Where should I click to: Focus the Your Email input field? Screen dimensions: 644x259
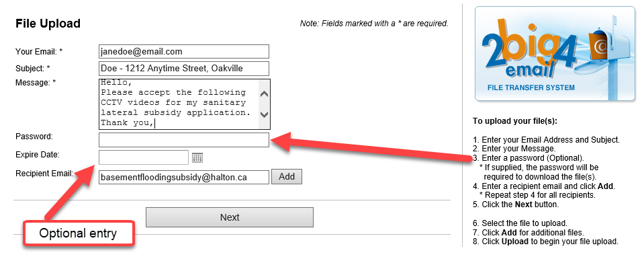pos(183,52)
